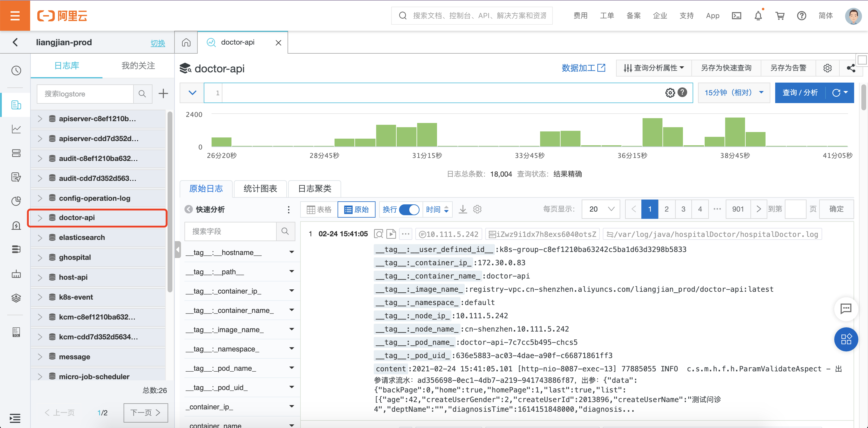The height and width of the screenshot is (428, 868).
Task: Open the orange hamburger main menu
Action: click(15, 15)
